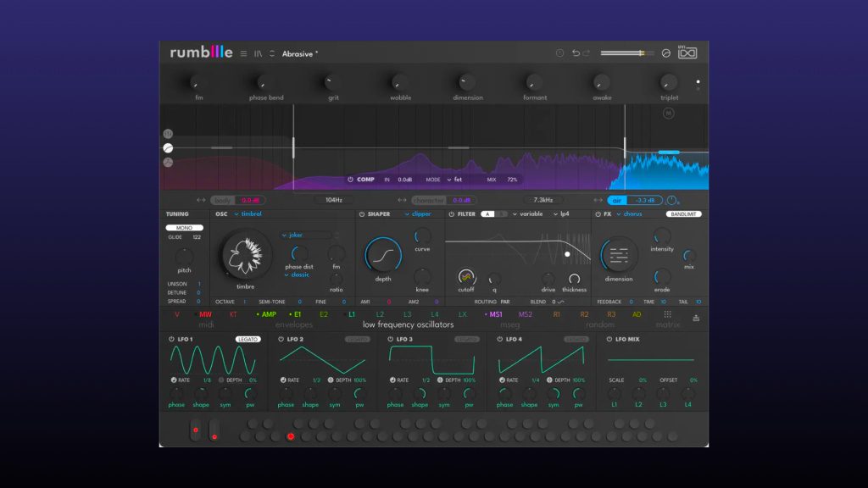
Task: Click the wobble macro knob
Action: pyautogui.click(x=400, y=83)
